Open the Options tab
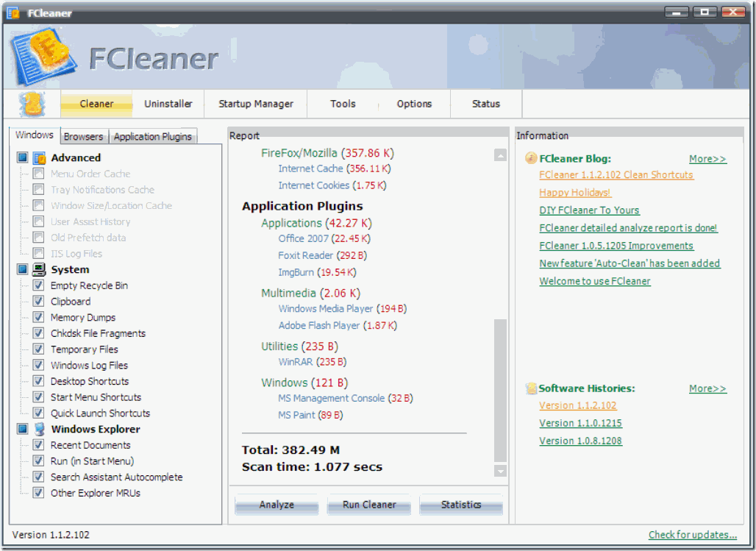Image resolution: width=756 pixels, height=551 pixels. coord(414,104)
